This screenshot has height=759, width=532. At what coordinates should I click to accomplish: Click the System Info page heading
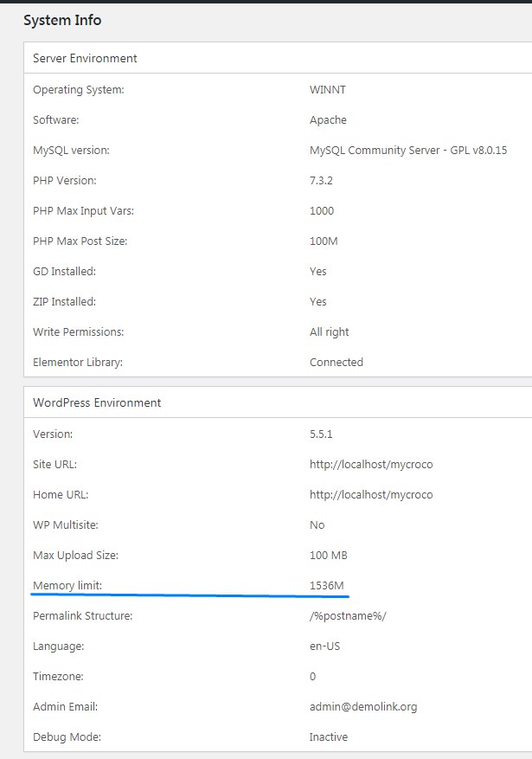(x=62, y=20)
